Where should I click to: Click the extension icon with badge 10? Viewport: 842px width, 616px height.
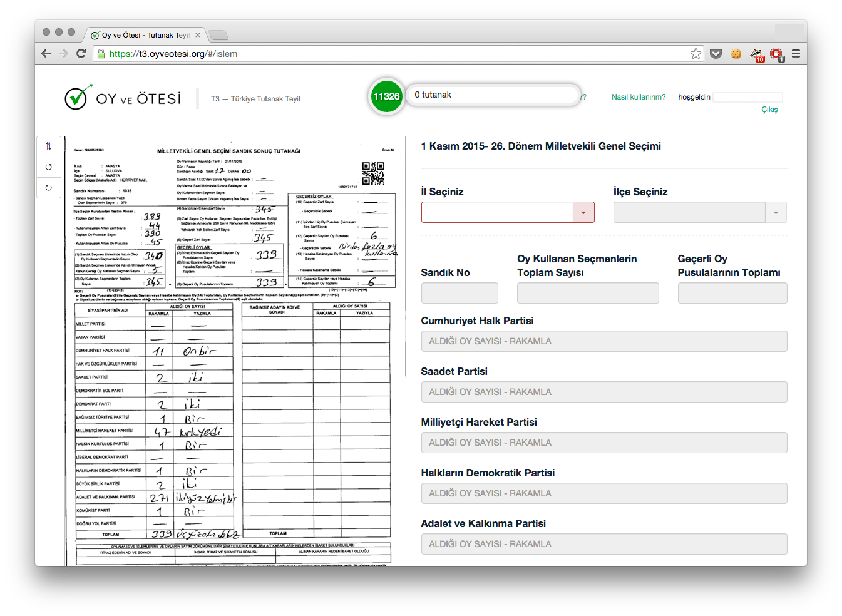(757, 55)
